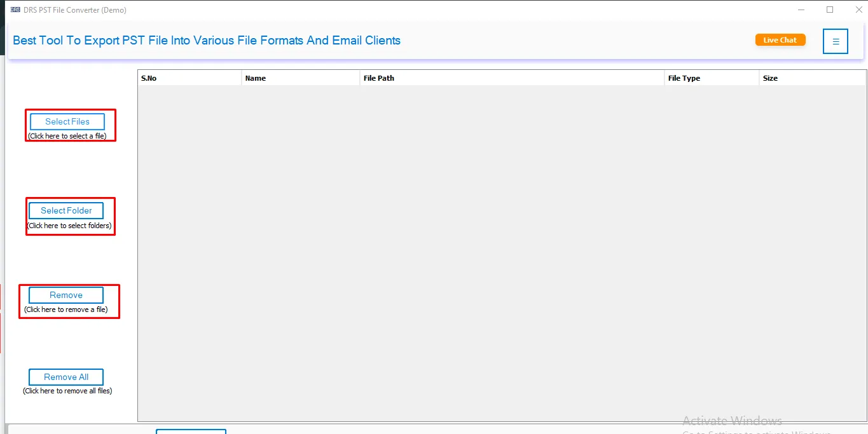Click the File Path column header
Image resolution: width=868 pixels, height=434 pixels.
tap(512, 78)
